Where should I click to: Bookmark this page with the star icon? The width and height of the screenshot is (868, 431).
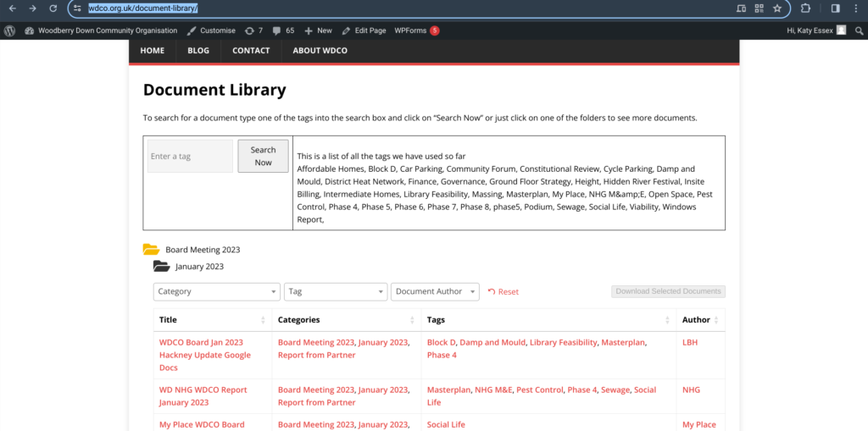tap(776, 8)
